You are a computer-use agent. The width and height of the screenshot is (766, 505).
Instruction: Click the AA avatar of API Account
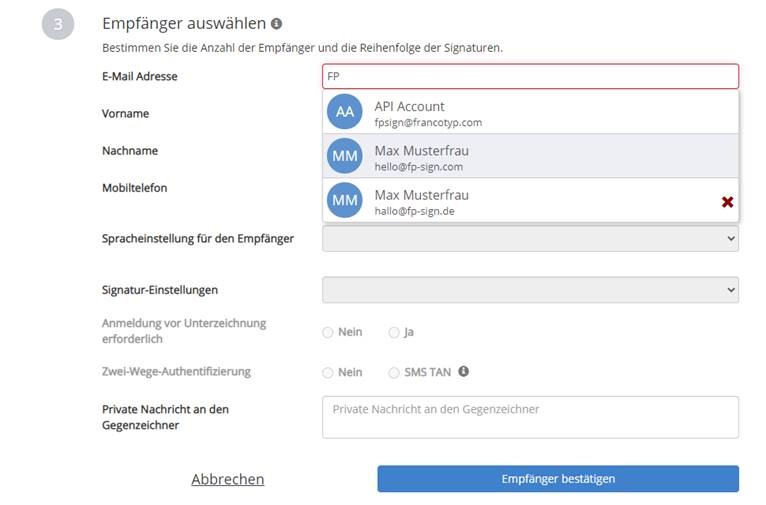tap(344, 111)
